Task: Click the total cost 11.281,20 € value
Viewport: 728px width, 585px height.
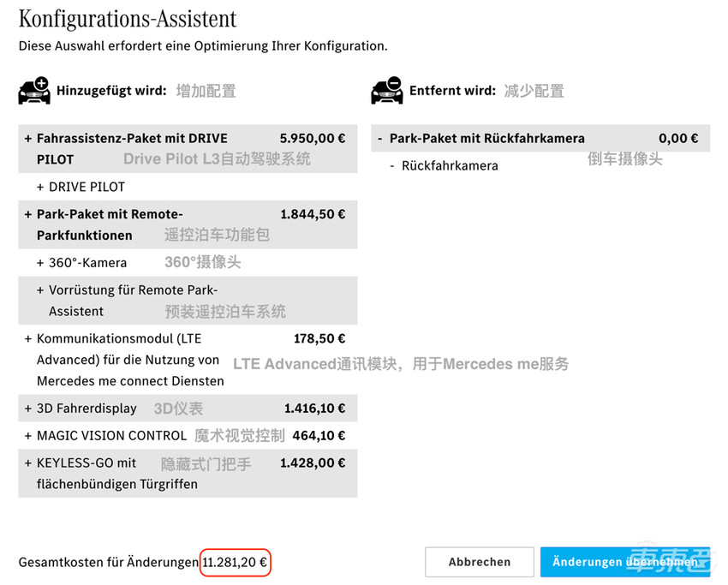Action: click(x=235, y=563)
